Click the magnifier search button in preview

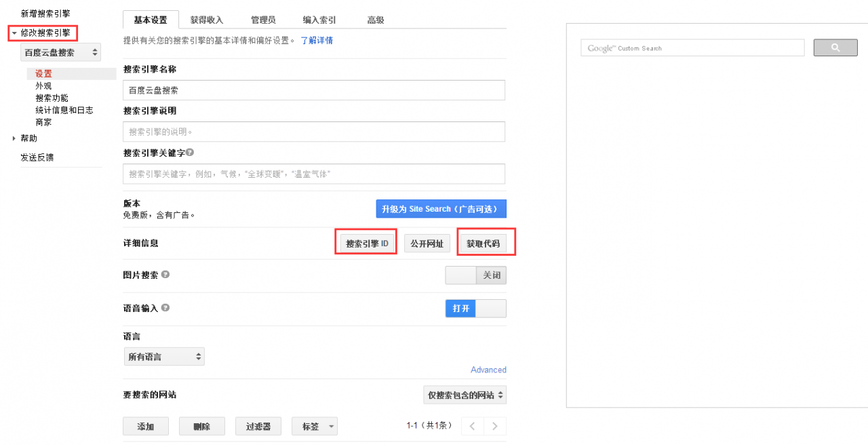coord(835,48)
